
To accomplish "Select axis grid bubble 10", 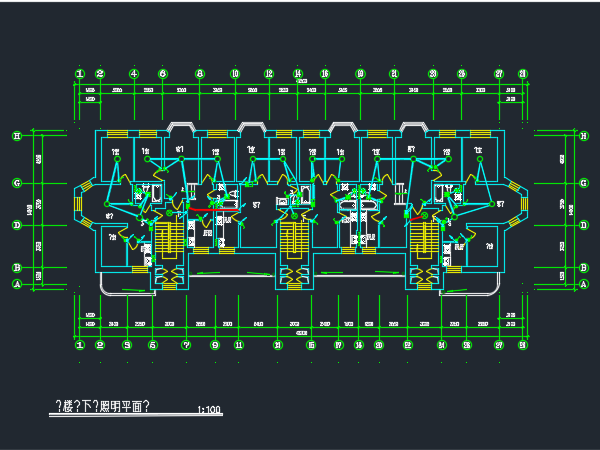I will coord(235,74).
